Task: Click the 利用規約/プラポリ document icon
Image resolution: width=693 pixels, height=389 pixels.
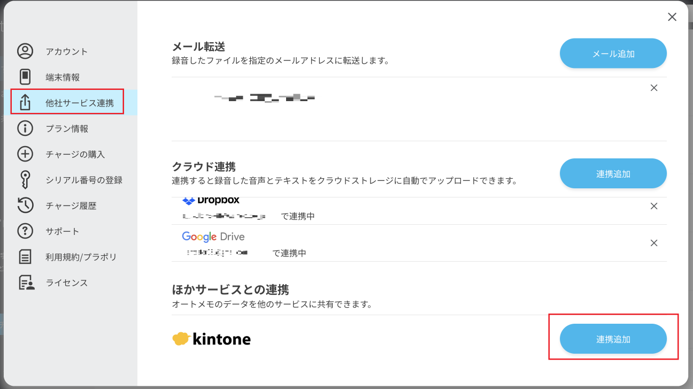Action: coord(25,256)
